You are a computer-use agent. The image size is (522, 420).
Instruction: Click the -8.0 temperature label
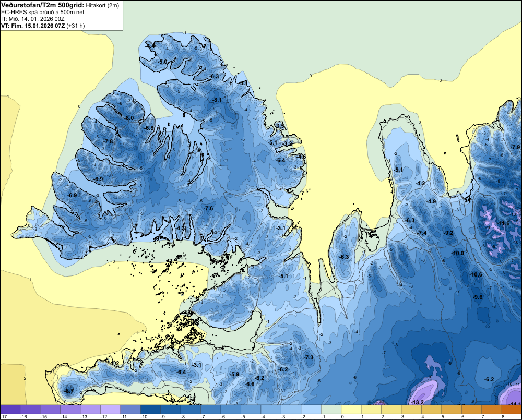click(129, 118)
